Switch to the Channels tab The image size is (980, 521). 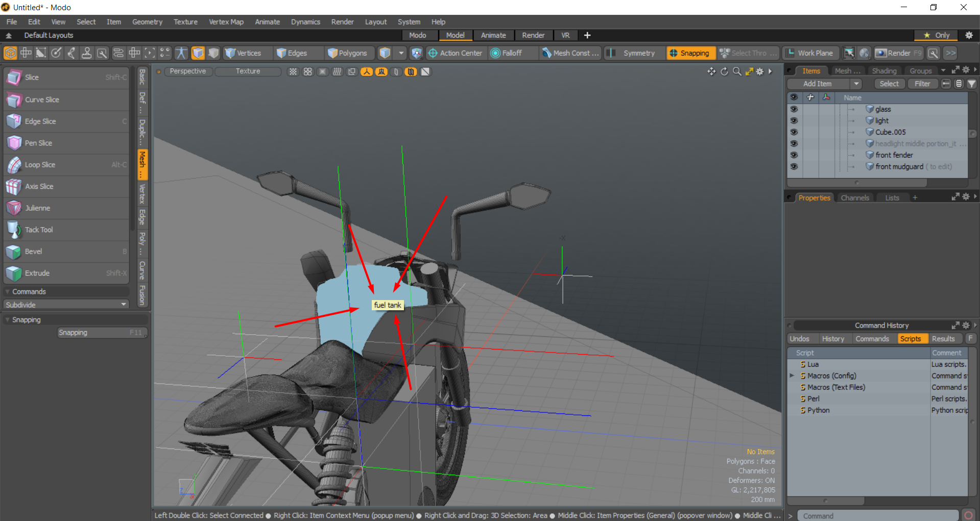(x=855, y=198)
